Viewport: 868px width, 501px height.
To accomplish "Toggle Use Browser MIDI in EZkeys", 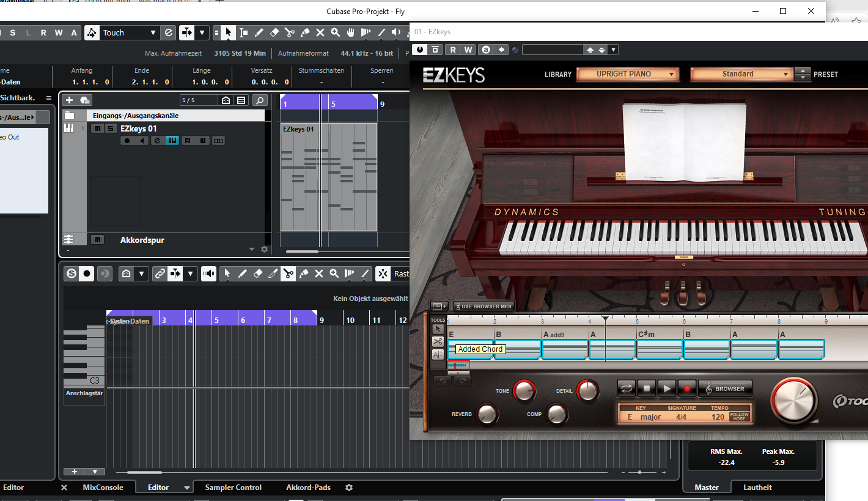I will pos(485,306).
